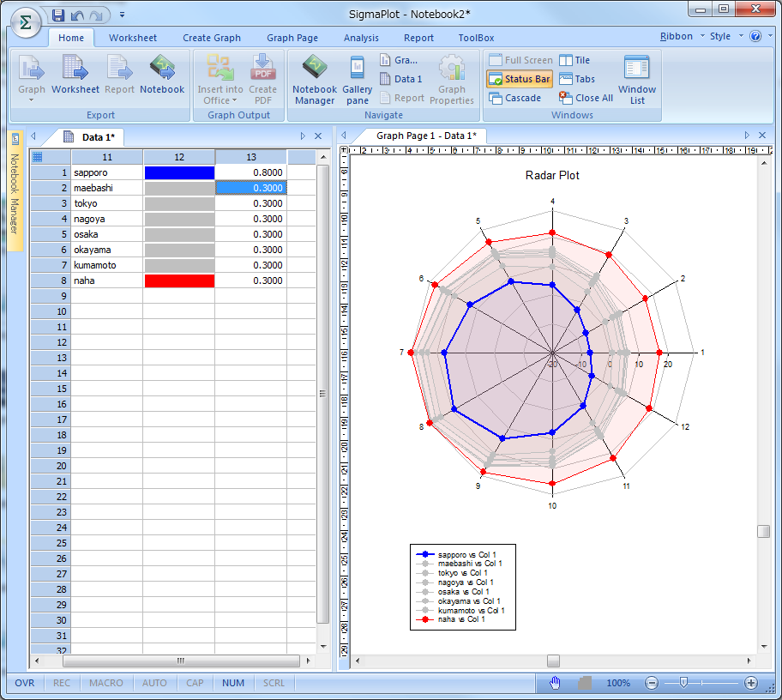Image resolution: width=782 pixels, height=700 pixels.
Task: Click the Radar Plot title
Action: click(x=552, y=176)
